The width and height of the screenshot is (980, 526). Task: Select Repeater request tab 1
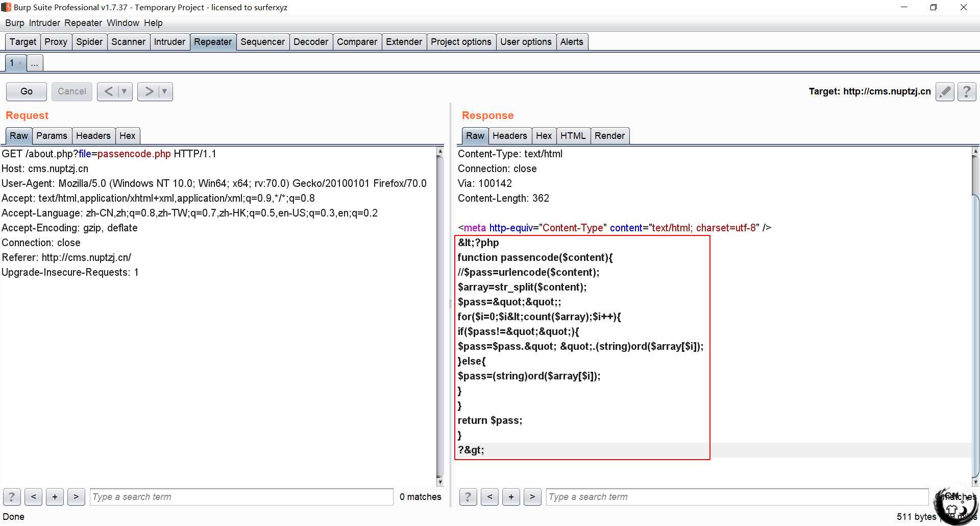click(12, 63)
